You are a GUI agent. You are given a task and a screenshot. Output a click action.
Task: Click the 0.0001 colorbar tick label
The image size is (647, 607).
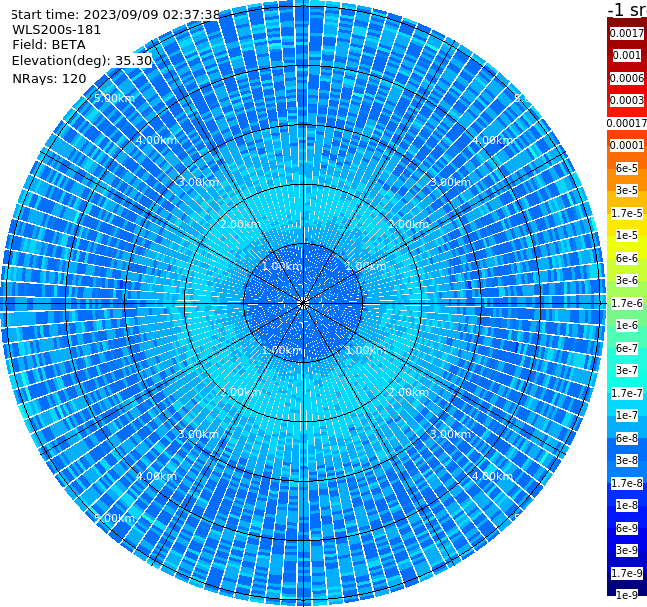tap(627, 145)
